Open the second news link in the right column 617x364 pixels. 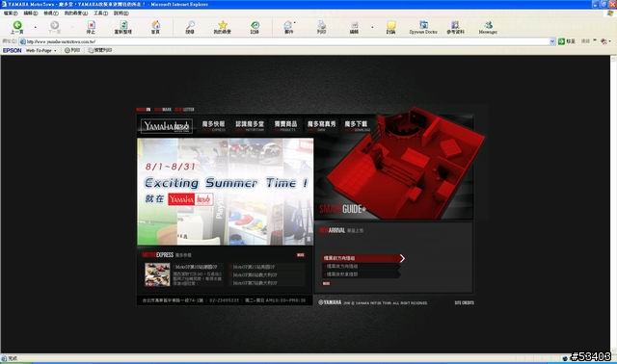255,274
